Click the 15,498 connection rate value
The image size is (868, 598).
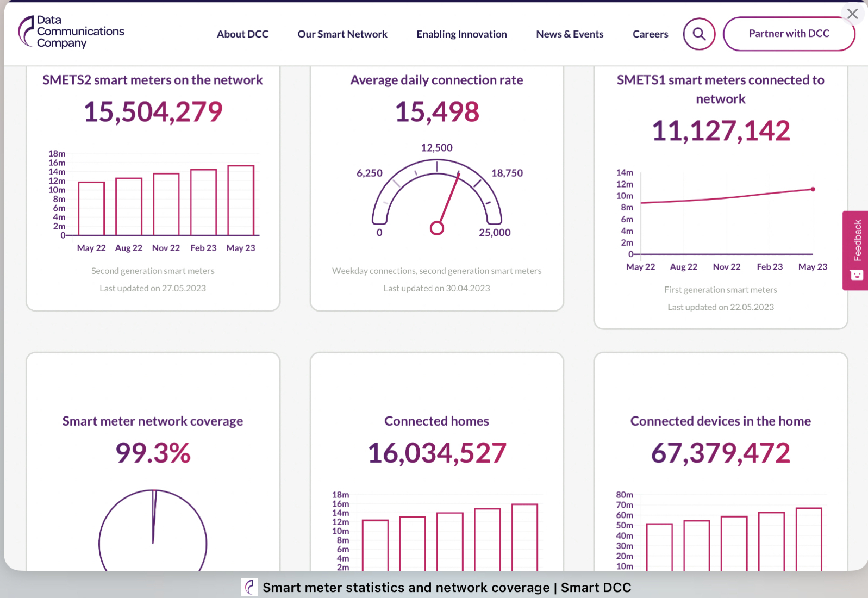tap(436, 111)
